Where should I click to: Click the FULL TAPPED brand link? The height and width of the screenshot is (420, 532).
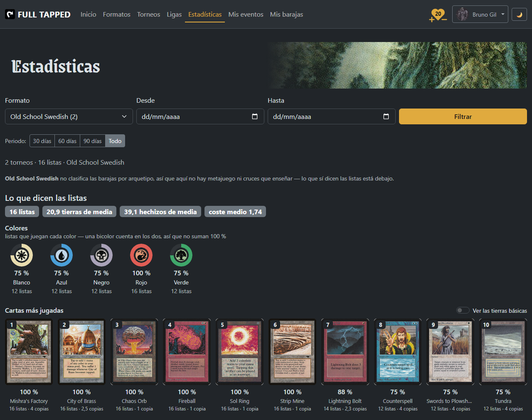[x=38, y=15]
